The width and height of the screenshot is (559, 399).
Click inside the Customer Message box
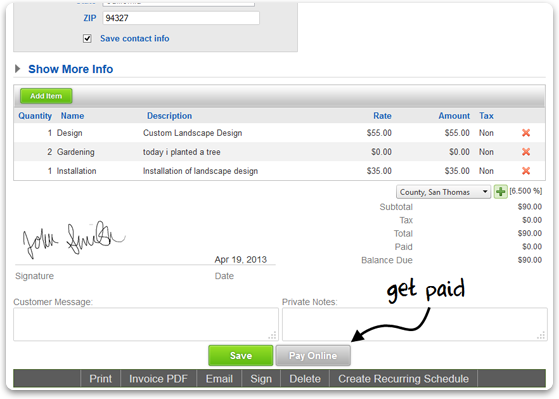tap(146, 324)
